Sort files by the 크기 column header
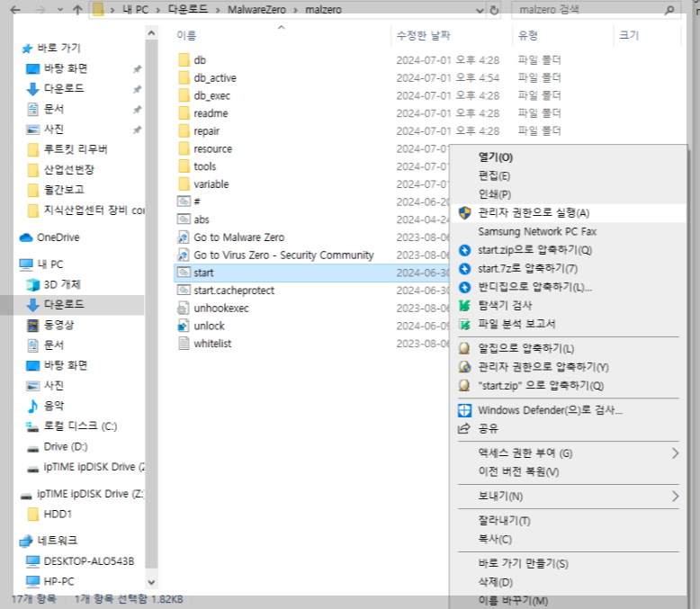 pyautogui.click(x=629, y=35)
